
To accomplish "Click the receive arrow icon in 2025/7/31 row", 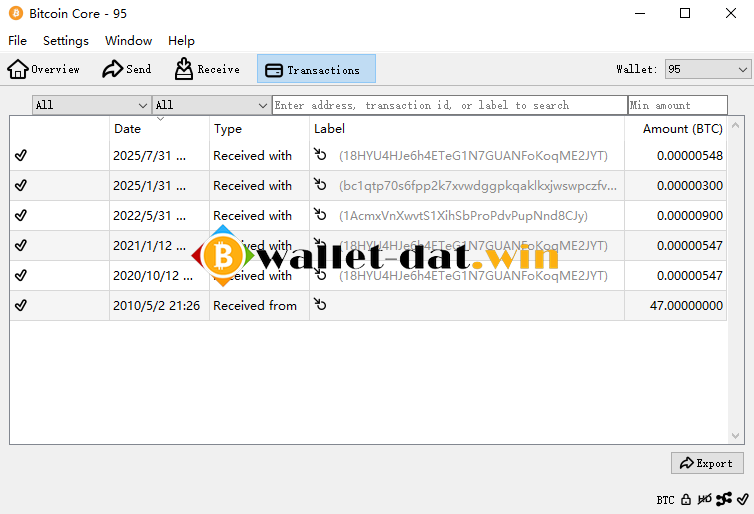I will pos(320,154).
